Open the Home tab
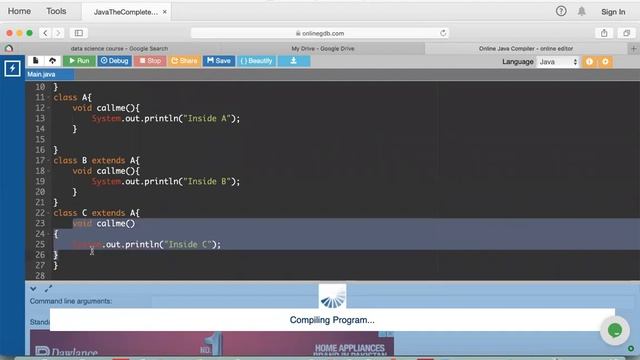The image size is (640, 360). [x=19, y=11]
